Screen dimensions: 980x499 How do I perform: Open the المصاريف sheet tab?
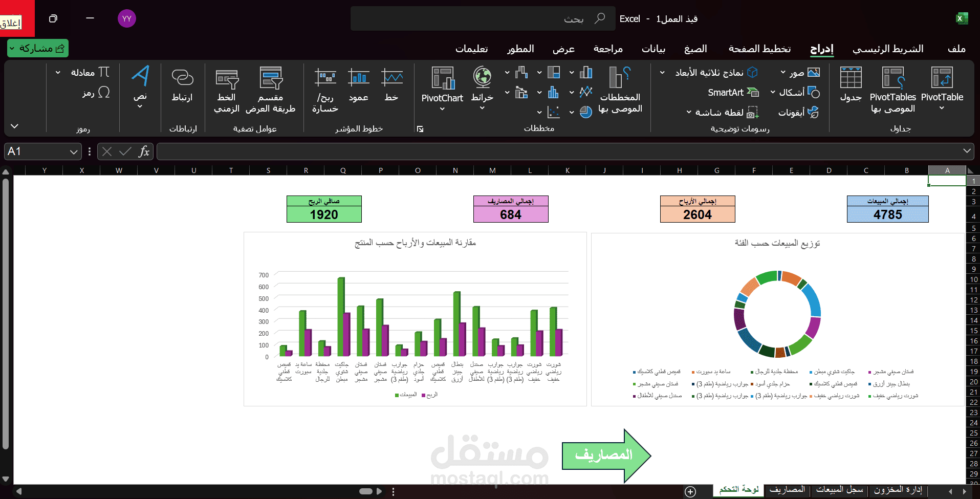point(787,490)
